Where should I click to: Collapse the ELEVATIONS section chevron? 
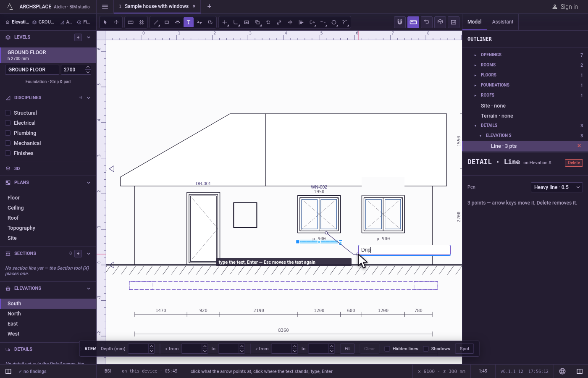[x=89, y=289]
